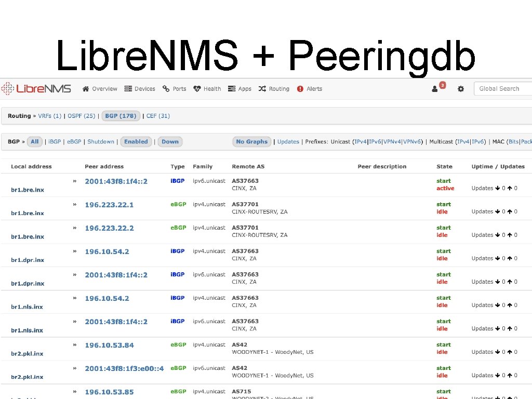This screenshot has height=399, width=532.
Task: Filter by iBGP sessions
Action: point(55,142)
